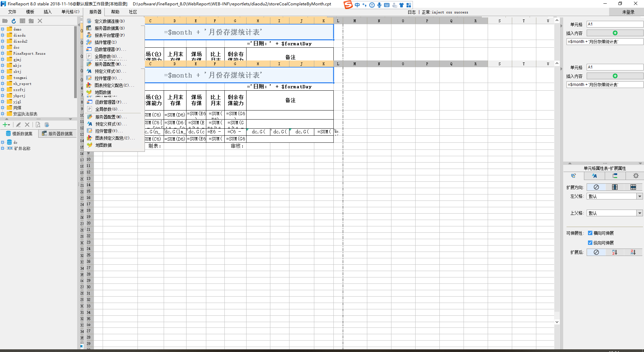The height and width of the screenshot is (352, 644).
Task: Click the delete X icon above file tree
Action: pyautogui.click(x=40, y=21)
